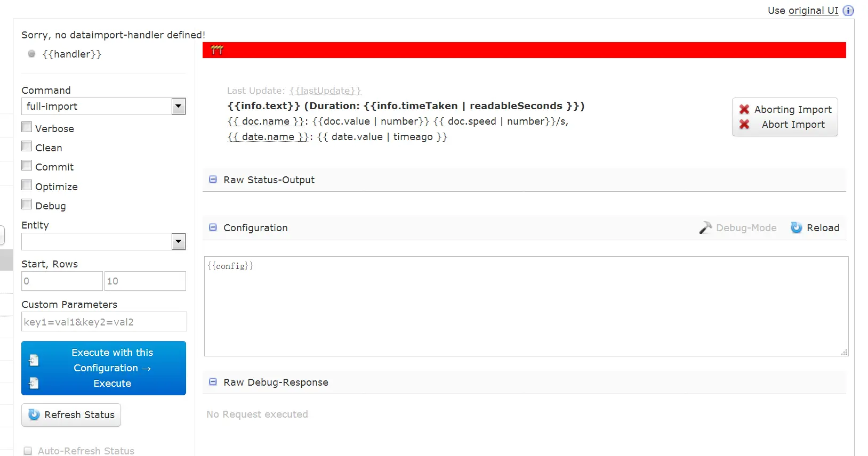Click the red X beside Aborting Import

click(x=744, y=109)
